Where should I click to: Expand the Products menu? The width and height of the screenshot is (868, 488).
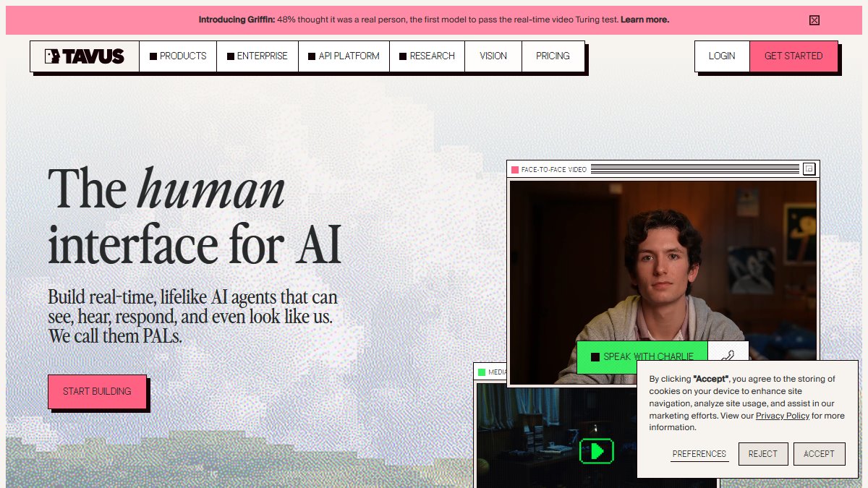point(178,56)
